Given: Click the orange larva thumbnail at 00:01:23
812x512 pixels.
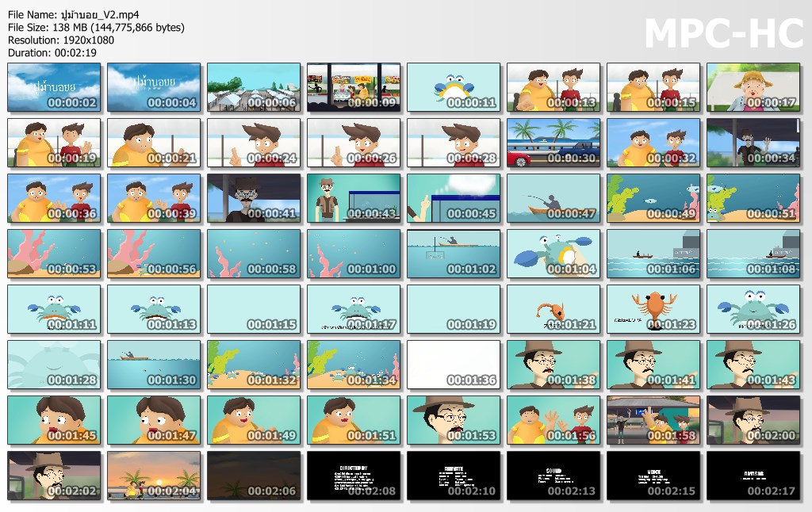Looking at the screenshot, I should pos(653,310).
